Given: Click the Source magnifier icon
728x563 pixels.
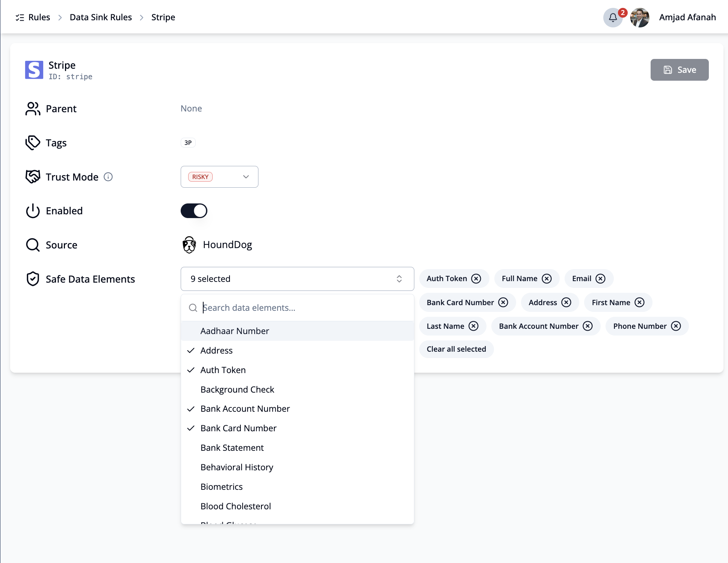Looking at the screenshot, I should tap(33, 245).
